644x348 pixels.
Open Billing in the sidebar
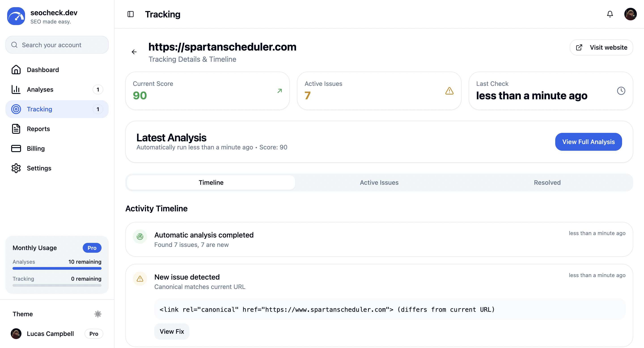pyautogui.click(x=57, y=149)
